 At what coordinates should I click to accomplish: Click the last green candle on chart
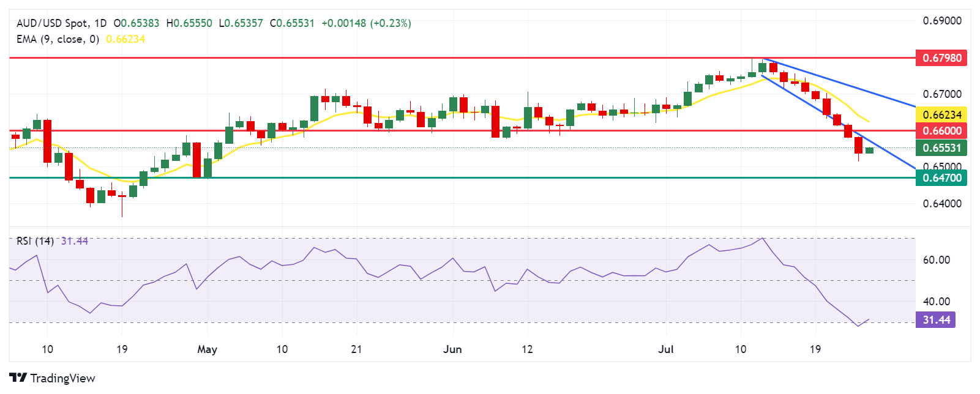869,150
